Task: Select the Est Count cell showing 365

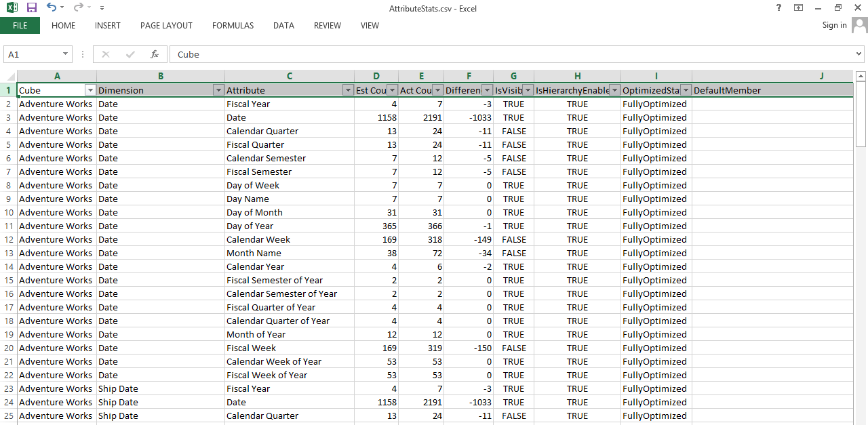Action: point(376,226)
